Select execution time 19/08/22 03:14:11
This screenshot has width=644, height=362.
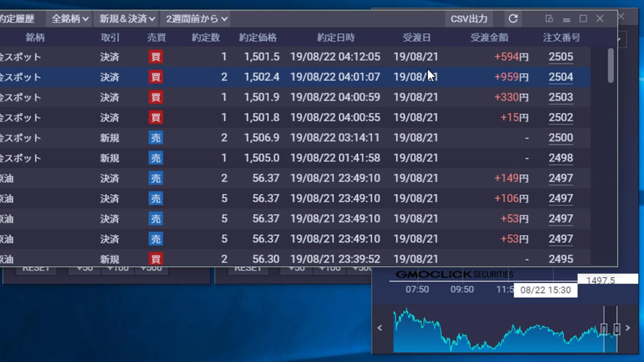[x=335, y=137]
